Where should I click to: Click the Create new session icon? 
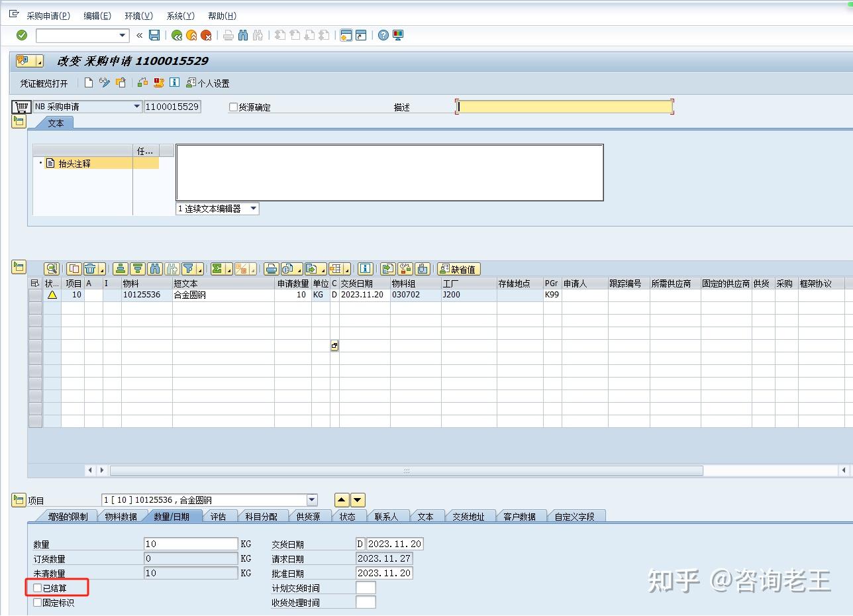tap(346, 35)
